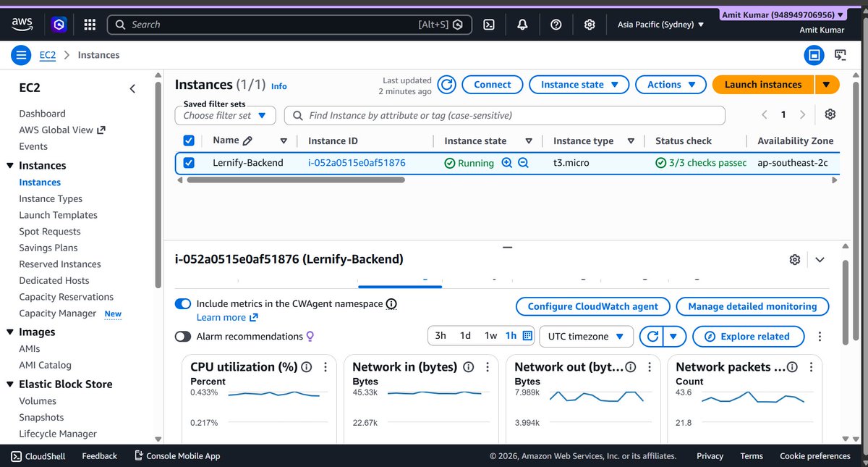
Task: Click the EC2 breadcrumb link
Action: point(48,55)
